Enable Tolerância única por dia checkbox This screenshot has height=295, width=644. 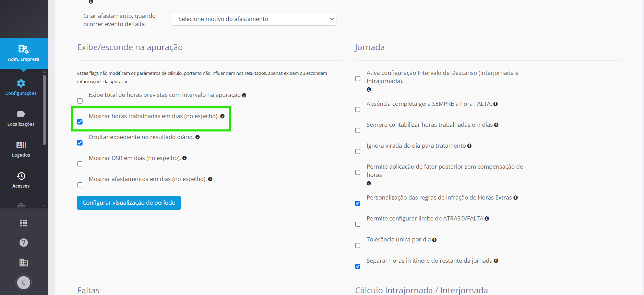pos(358,246)
